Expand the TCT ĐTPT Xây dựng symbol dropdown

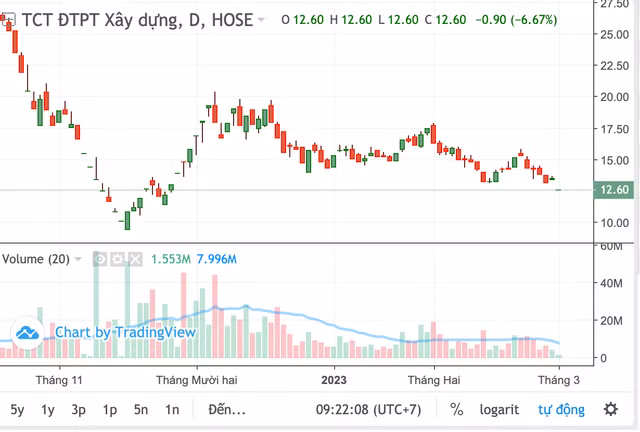[x=262, y=20]
